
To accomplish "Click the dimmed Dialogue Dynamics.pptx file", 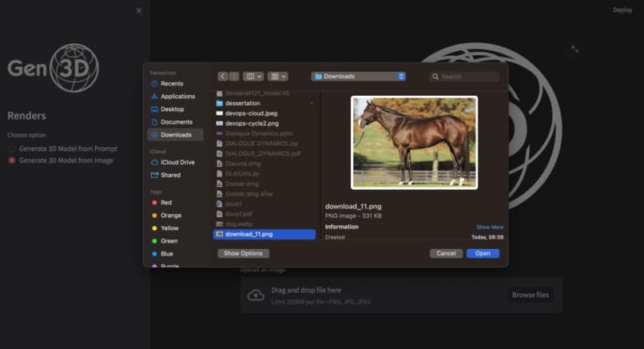I will pos(264,133).
